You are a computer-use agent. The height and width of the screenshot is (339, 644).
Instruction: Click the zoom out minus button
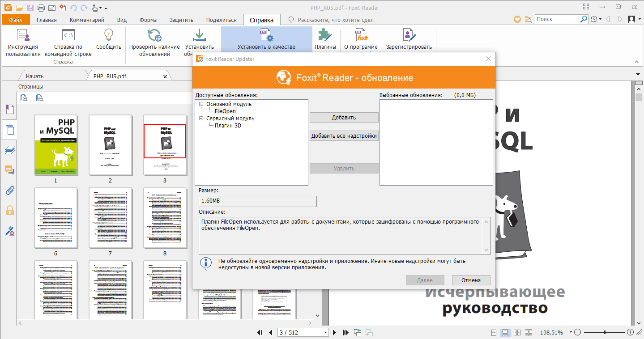(x=578, y=332)
